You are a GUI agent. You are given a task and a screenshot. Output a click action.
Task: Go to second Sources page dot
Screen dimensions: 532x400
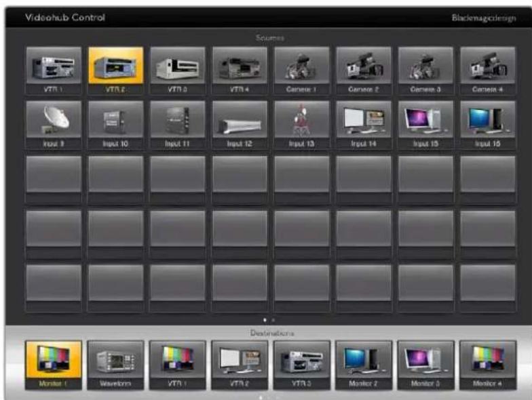click(273, 320)
